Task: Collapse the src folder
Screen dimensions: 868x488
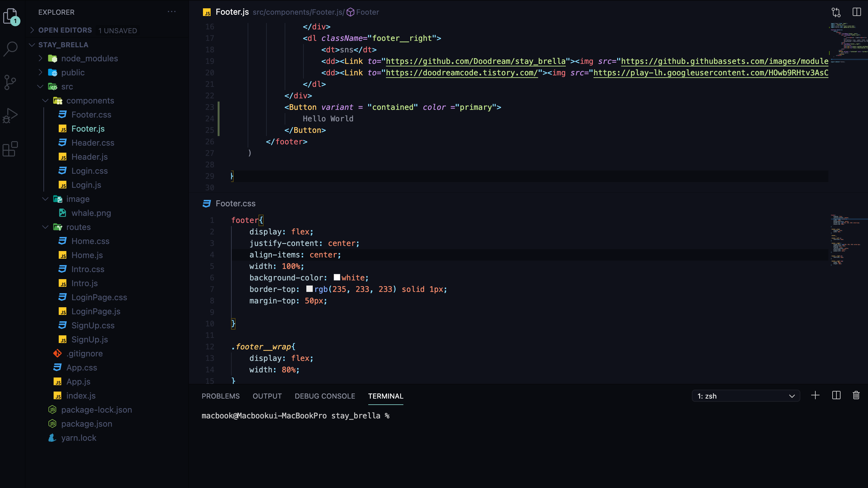Action: 41,86
